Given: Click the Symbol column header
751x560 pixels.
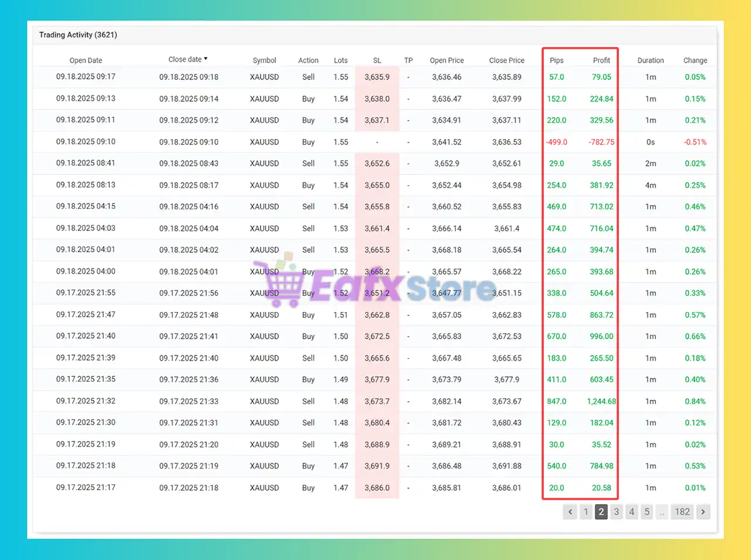Looking at the screenshot, I should 264,60.
